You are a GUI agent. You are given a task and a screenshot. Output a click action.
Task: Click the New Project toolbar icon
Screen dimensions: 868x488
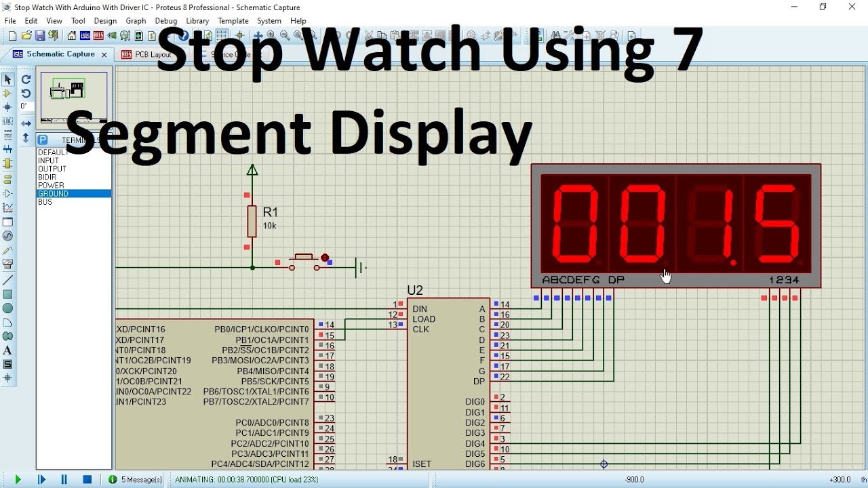[x=12, y=36]
